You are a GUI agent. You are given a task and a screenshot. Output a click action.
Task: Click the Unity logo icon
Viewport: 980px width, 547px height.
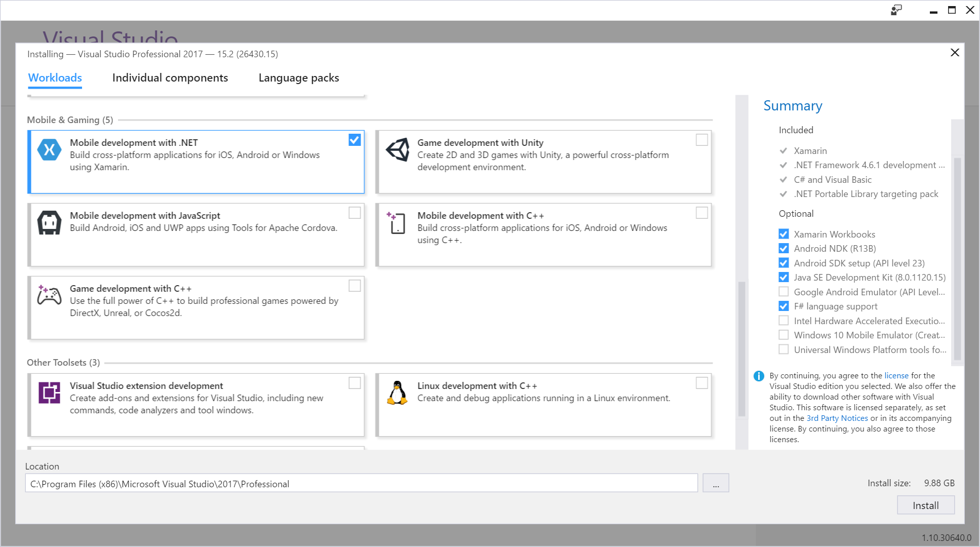398,149
